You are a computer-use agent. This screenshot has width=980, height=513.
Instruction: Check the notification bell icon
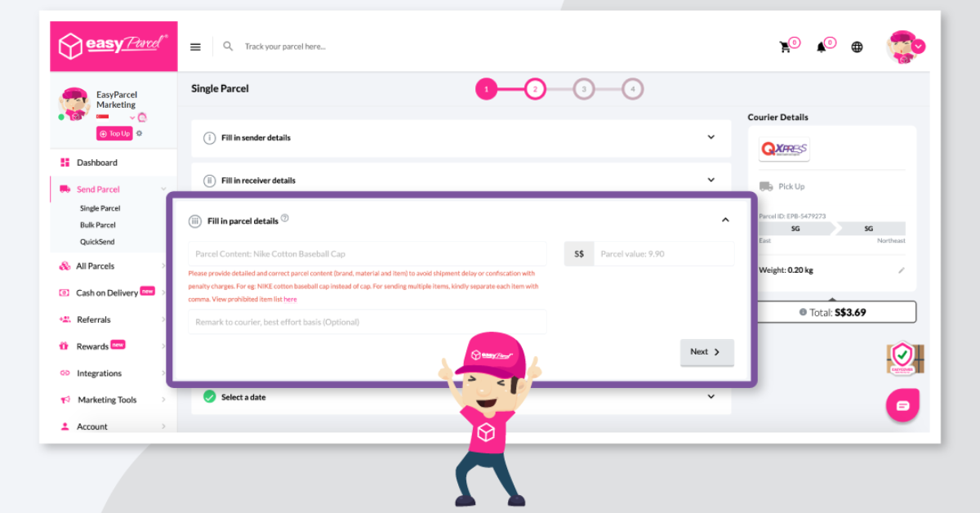[822, 47]
